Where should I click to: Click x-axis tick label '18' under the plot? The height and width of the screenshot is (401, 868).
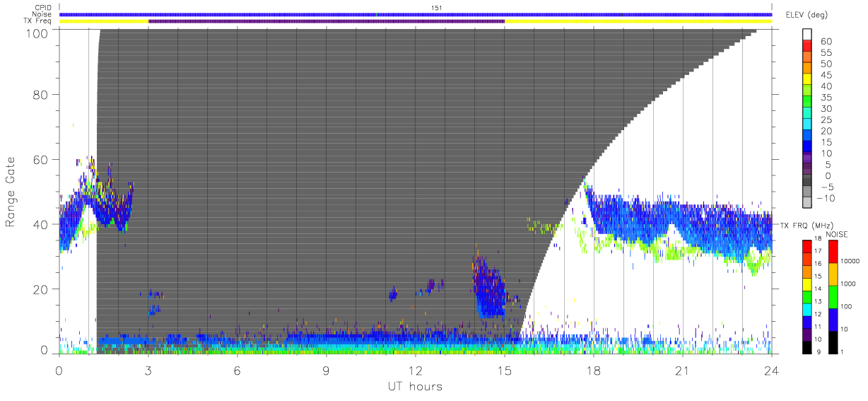pos(594,370)
